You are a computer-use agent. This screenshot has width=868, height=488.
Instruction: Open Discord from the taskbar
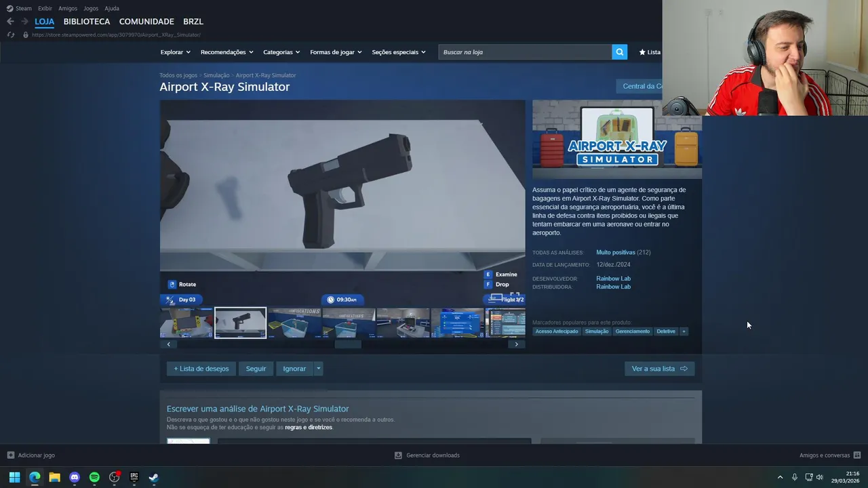tap(75, 477)
